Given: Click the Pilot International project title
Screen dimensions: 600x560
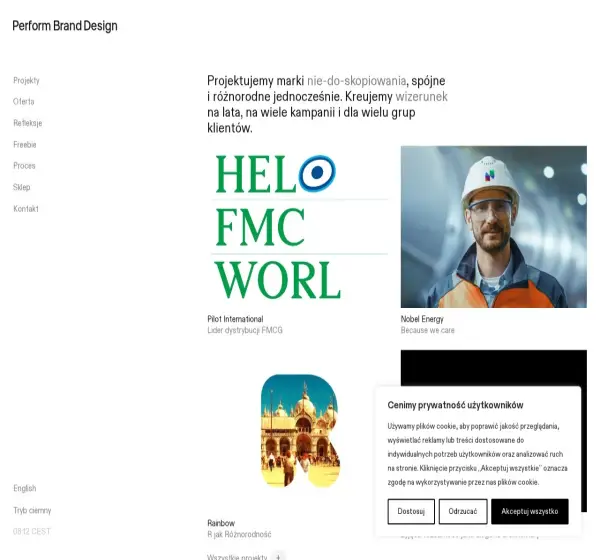Looking at the screenshot, I should 235,319.
